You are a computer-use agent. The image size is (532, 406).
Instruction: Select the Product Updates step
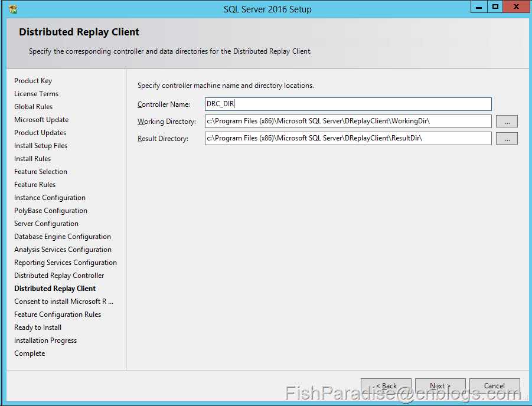pyautogui.click(x=40, y=133)
